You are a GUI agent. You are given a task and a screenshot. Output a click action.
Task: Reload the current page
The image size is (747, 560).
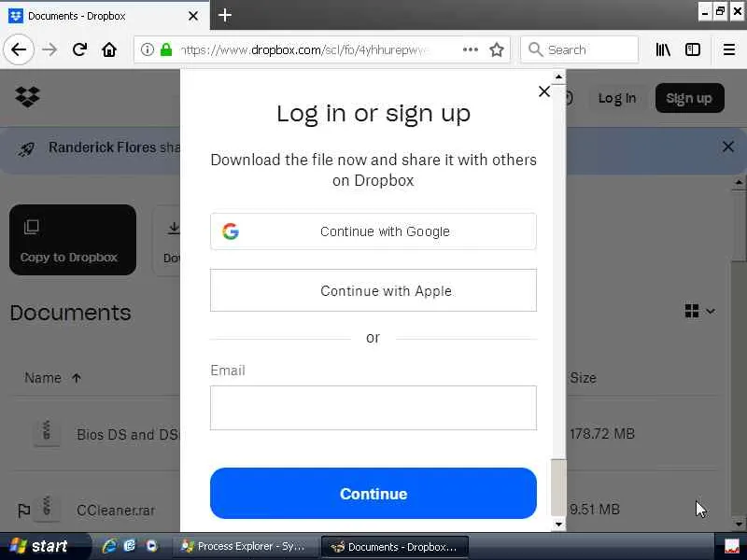pyautogui.click(x=79, y=49)
